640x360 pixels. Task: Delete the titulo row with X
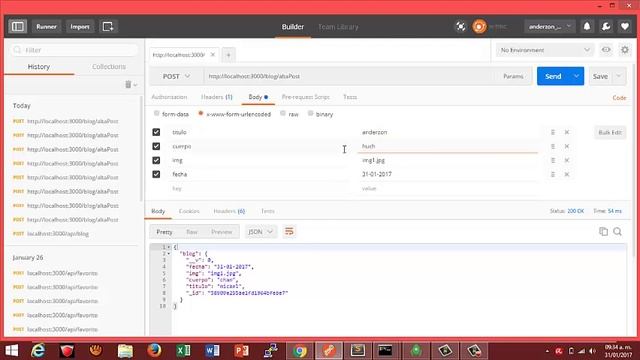pos(567,132)
